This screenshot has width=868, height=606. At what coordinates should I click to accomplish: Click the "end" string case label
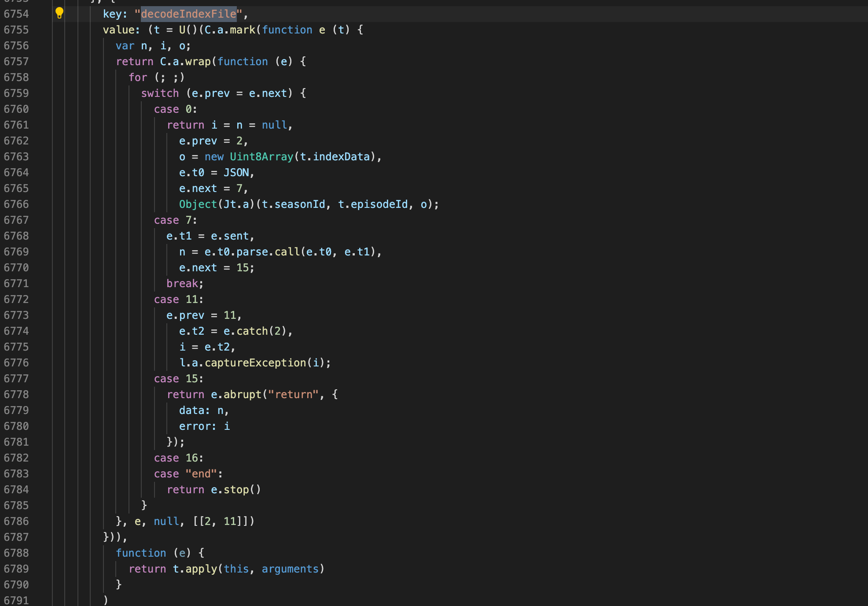point(201,474)
